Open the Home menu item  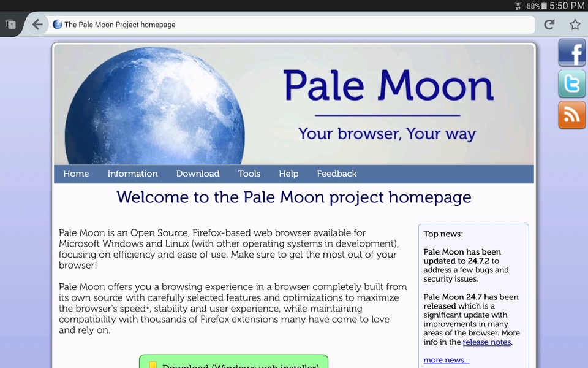pyautogui.click(x=76, y=174)
